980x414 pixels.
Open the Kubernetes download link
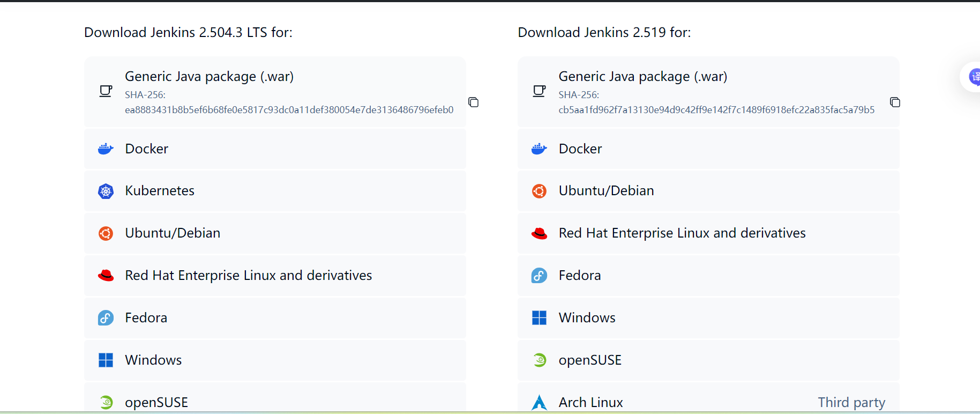click(275, 191)
